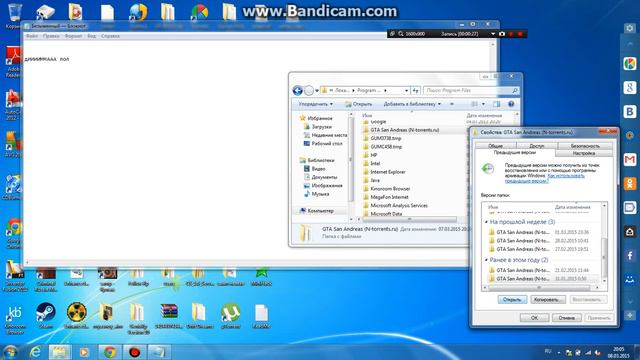Switch to Доступ tab in Properties
The height and width of the screenshot is (360, 640).
[x=537, y=146]
